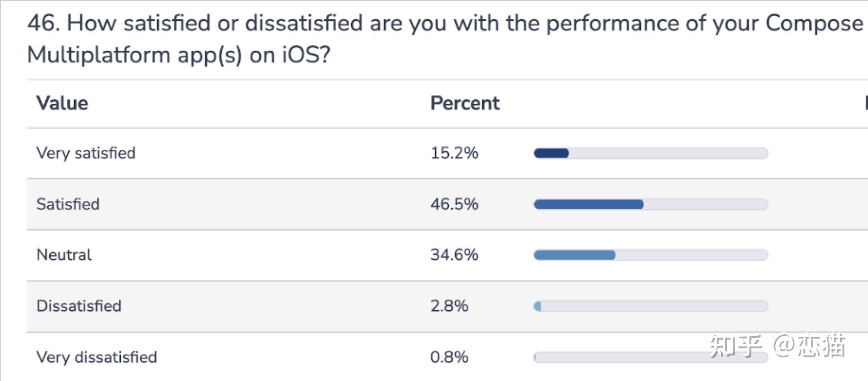Click the Satisfied row label
Image resolution: width=868 pixels, height=381 pixels.
click(68, 204)
